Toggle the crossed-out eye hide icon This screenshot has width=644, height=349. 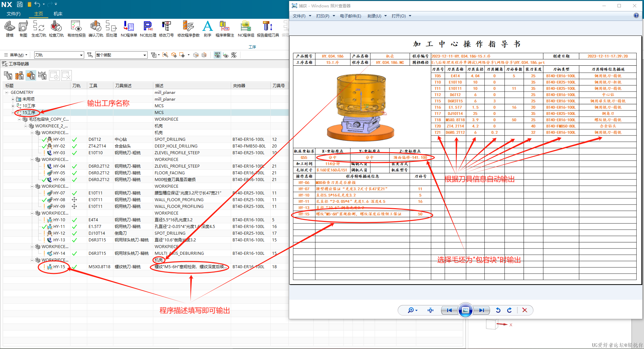[x=234, y=55]
